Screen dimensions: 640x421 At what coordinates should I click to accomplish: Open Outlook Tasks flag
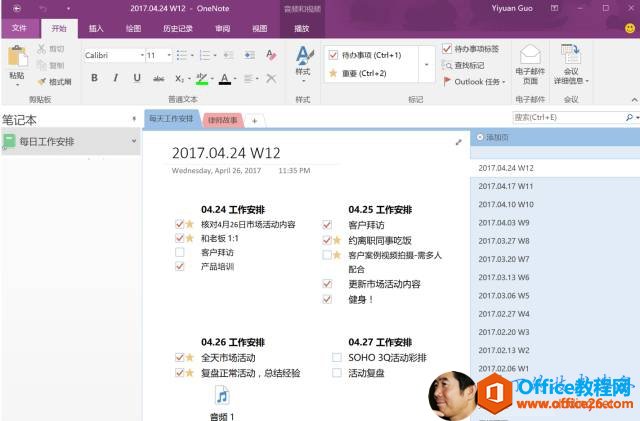tap(474, 82)
